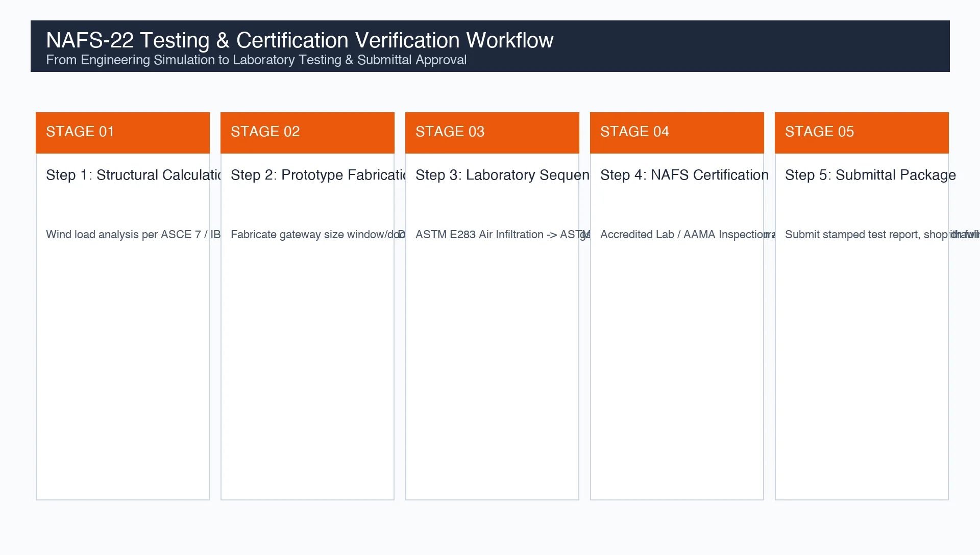Select the STAGE 02 header
This screenshot has width=980, height=555.
point(307,133)
